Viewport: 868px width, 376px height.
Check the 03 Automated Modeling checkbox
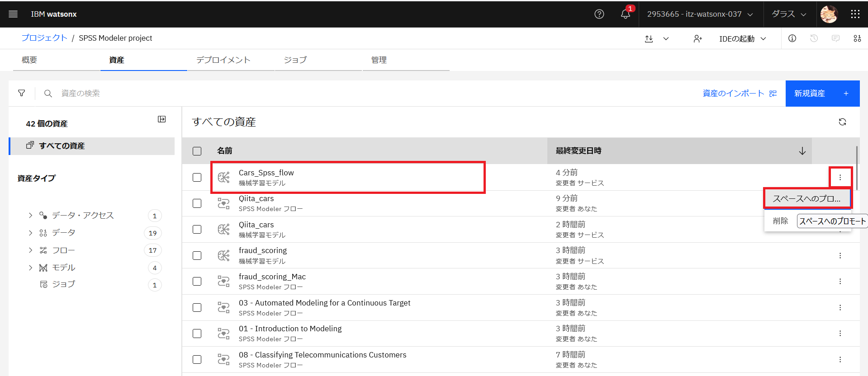tap(197, 307)
